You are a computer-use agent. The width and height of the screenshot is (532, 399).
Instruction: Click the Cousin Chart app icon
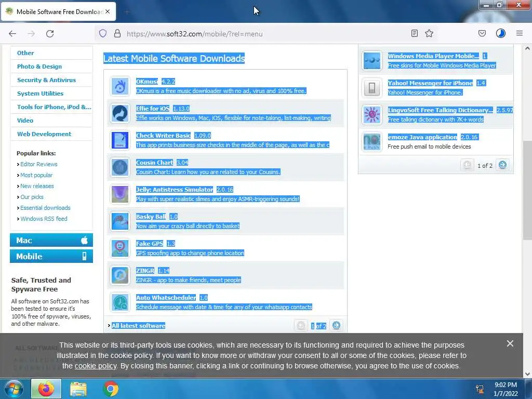click(120, 167)
